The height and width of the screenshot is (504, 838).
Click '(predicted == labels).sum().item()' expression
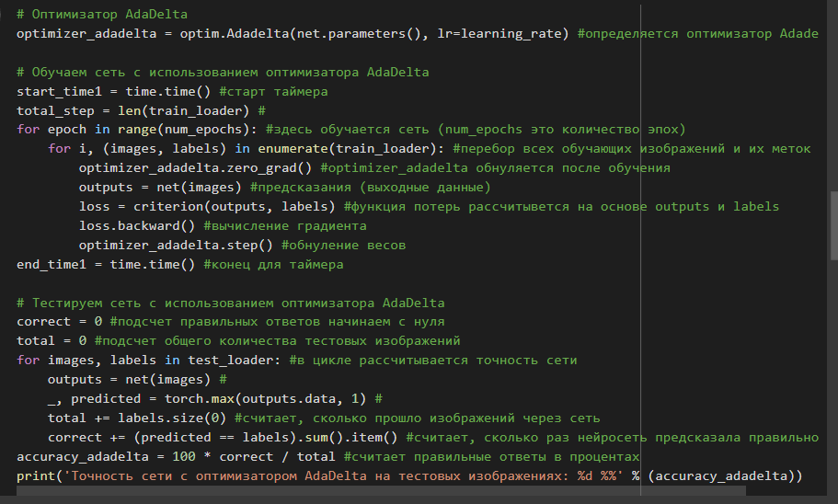(x=266, y=437)
